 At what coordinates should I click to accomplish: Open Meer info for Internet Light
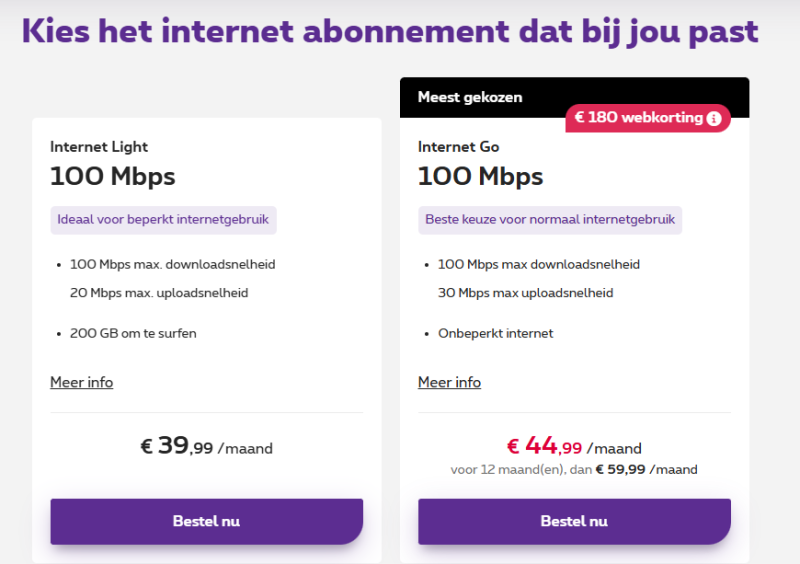pos(81,382)
